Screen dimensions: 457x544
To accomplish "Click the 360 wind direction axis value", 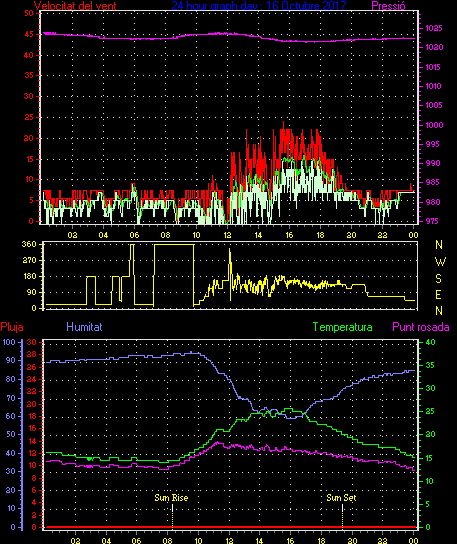I will [29, 244].
